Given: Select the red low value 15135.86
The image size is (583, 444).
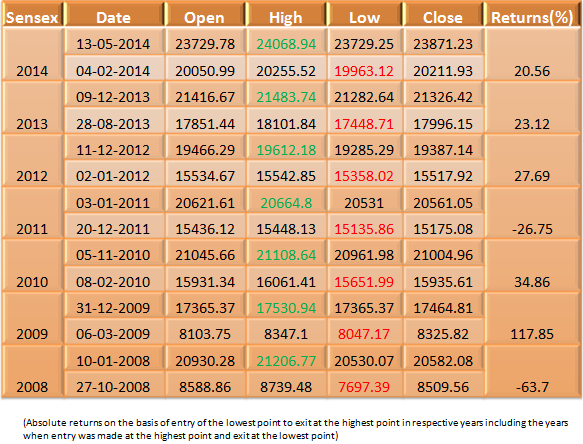Looking at the screenshot, I should (x=364, y=229).
